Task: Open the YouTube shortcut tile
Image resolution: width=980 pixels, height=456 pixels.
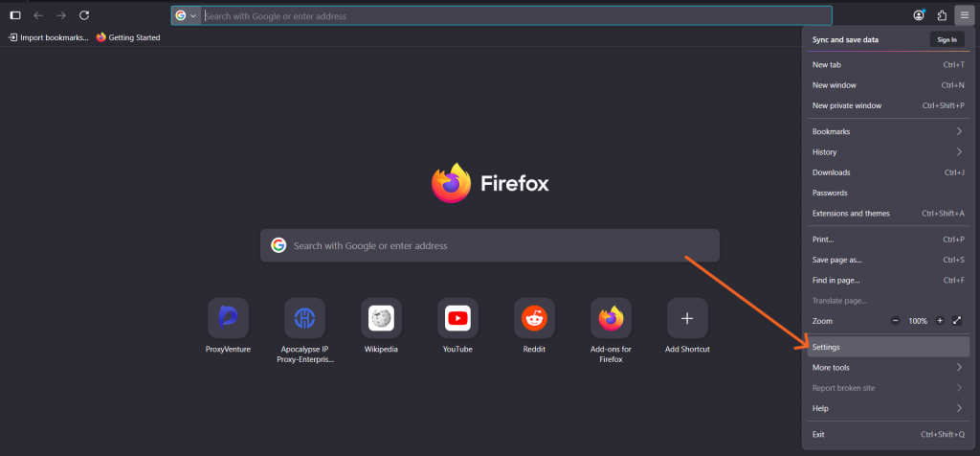Action: 457,318
